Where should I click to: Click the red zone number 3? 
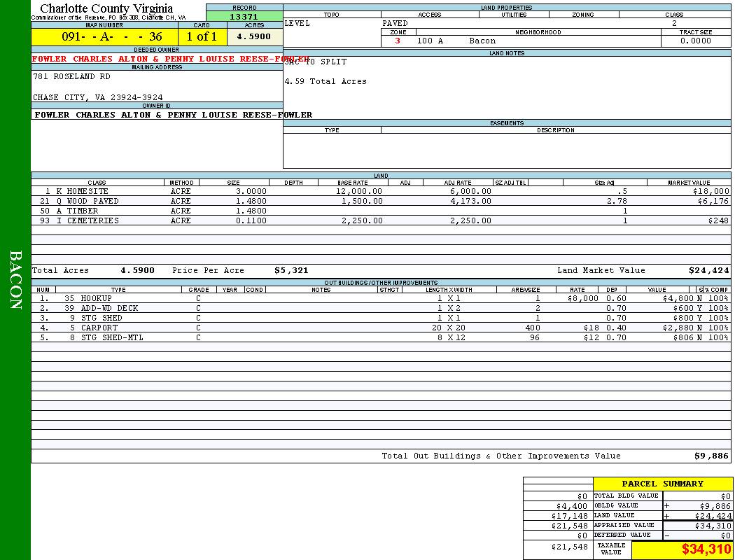coord(398,41)
